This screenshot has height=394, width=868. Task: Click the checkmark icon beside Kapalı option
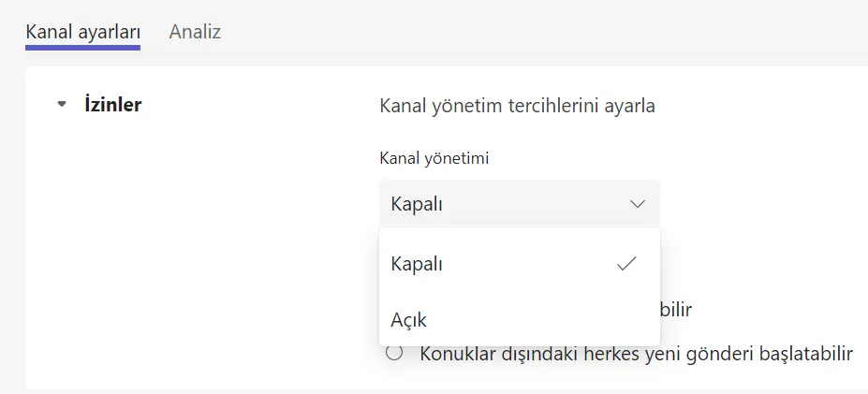[x=626, y=264]
